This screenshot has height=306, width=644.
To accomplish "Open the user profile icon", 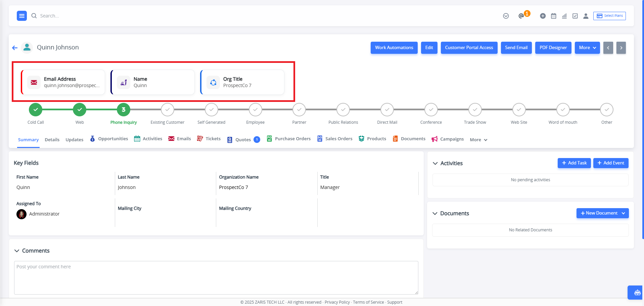I will coord(586,16).
